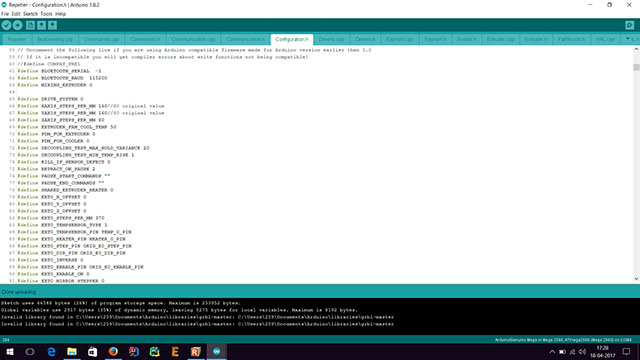Switch to the Drivers.cpp tab

click(331, 40)
